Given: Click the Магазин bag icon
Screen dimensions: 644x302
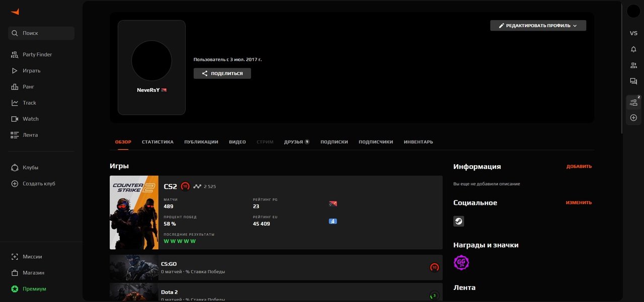Looking at the screenshot, I should click(15, 272).
